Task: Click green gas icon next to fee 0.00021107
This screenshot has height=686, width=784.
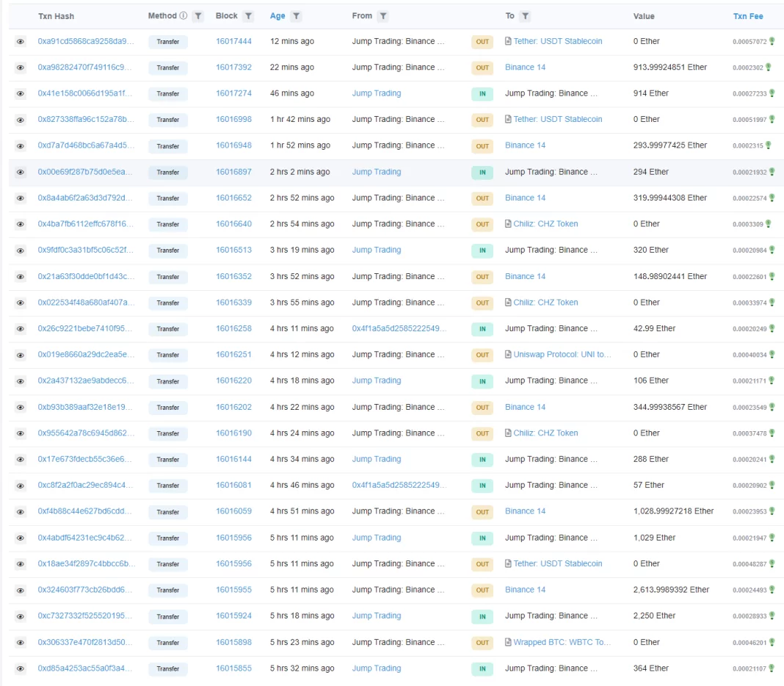Action: tap(771, 669)
